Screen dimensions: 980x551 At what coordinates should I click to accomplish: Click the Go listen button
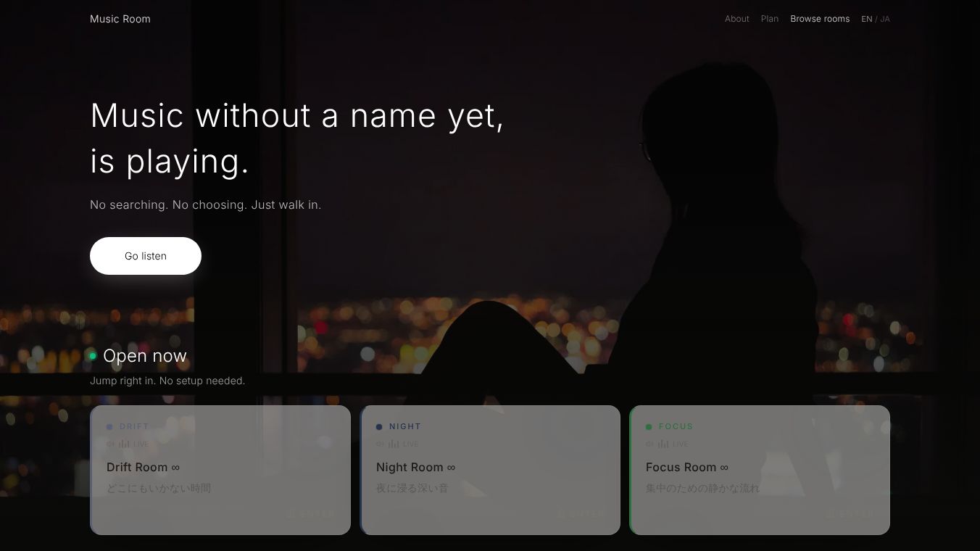point(146,256)
